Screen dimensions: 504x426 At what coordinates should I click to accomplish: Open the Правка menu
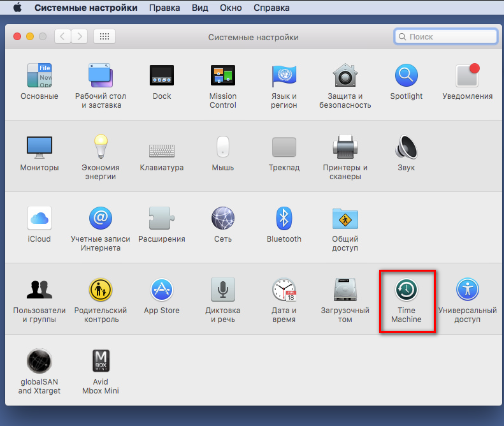coord(164,8)
